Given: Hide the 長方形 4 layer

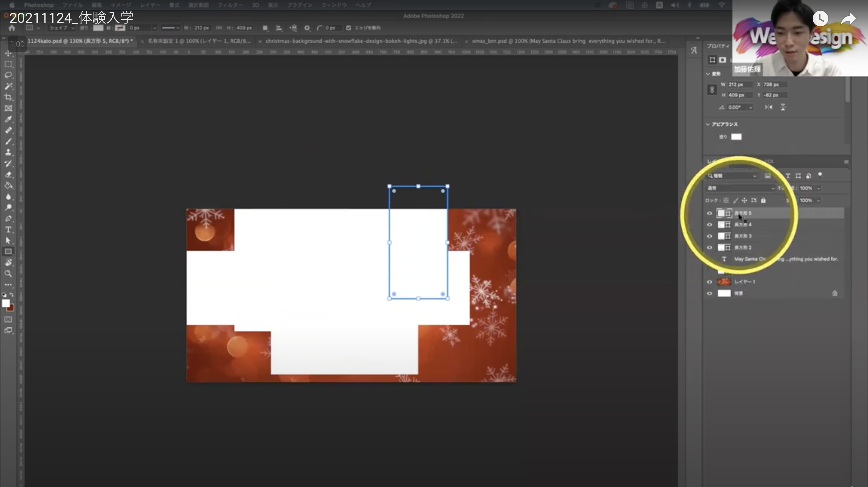Looking at the screenshot, I should tap(709, 225).
